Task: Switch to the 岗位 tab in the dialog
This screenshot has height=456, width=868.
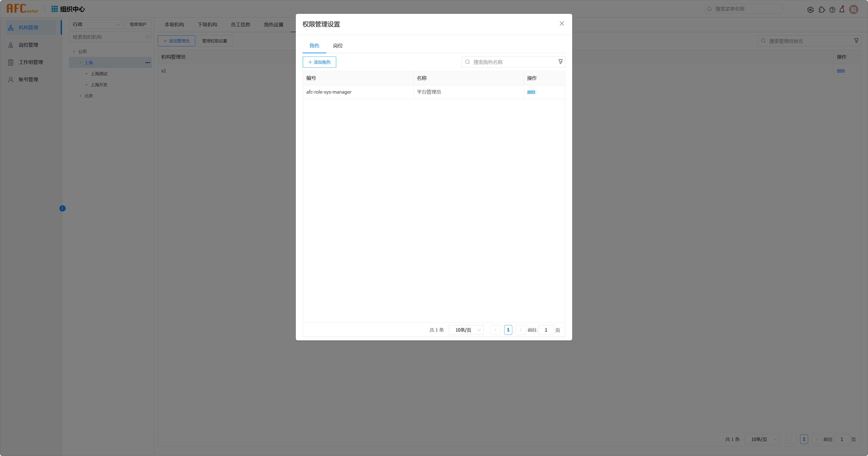Action: click(x=338, y=45)
